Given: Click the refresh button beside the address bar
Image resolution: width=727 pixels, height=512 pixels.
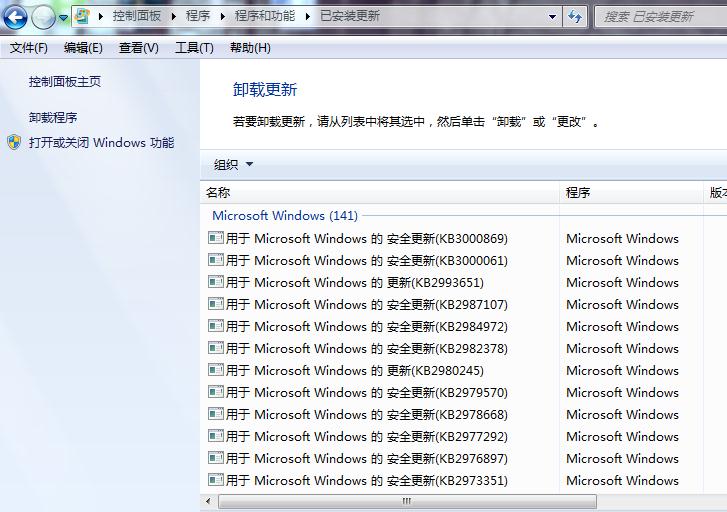Looking at the screenshot, I should coord(575,17).
